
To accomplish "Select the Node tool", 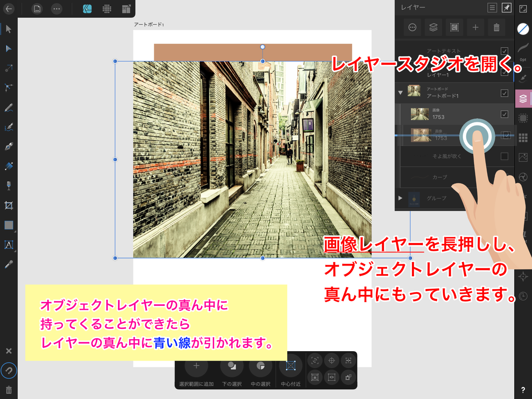I will 8,49.
